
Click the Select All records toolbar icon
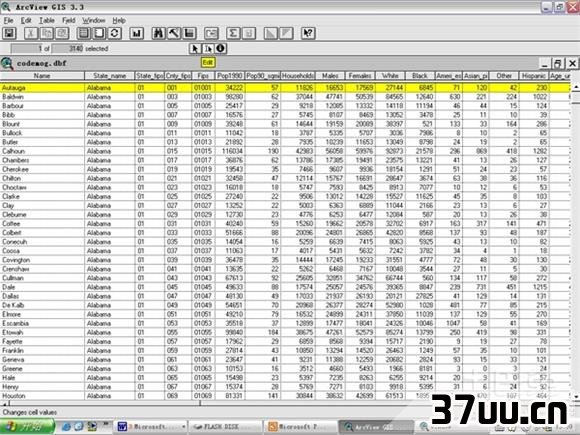[x=84, y=33]
